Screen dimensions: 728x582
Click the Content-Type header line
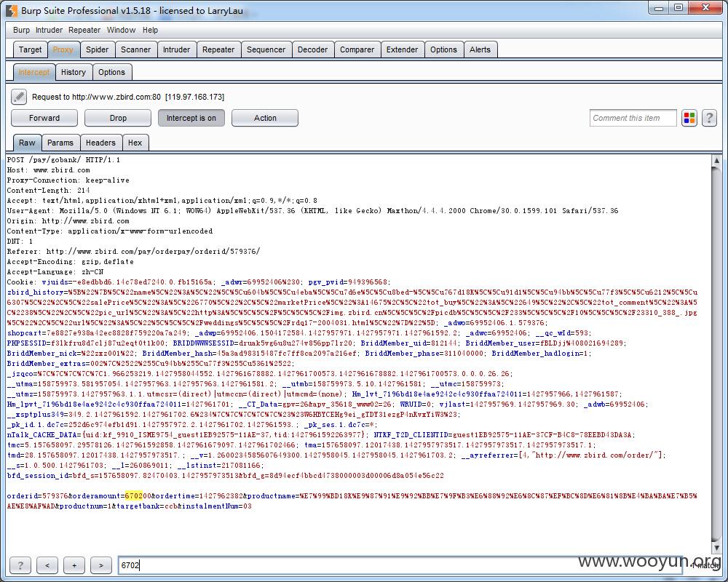pos(110,231)
